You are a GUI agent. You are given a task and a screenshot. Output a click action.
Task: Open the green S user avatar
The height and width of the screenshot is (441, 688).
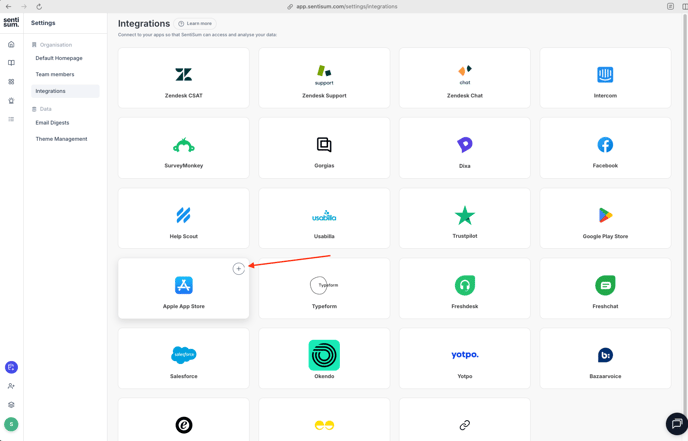pos(11,424)
